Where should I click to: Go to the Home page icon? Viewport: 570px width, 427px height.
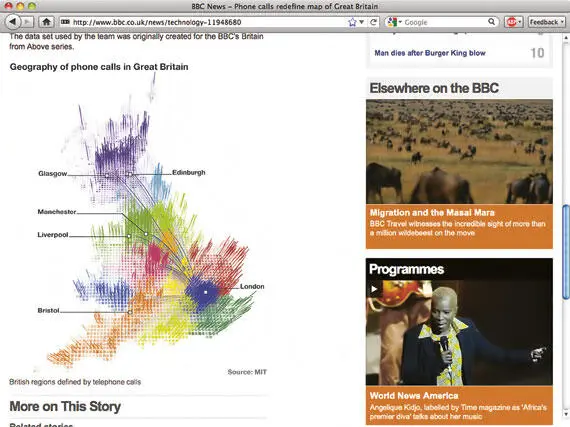47,22
